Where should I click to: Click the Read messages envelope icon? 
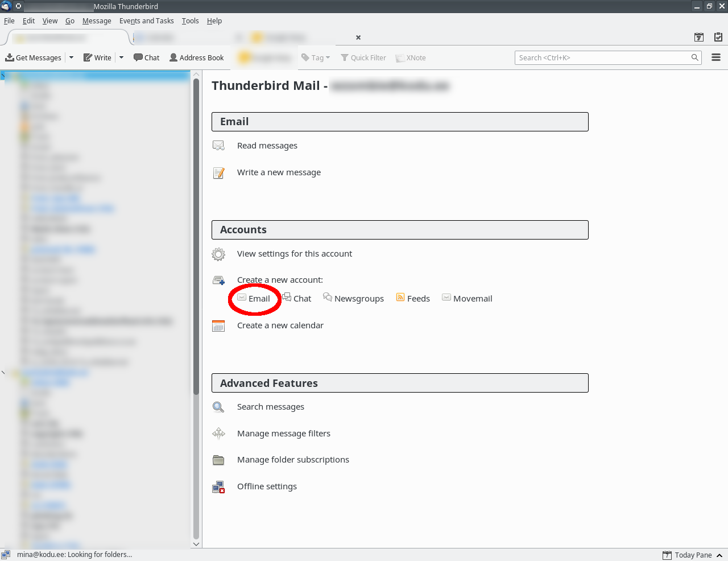(x=218, y=146)
